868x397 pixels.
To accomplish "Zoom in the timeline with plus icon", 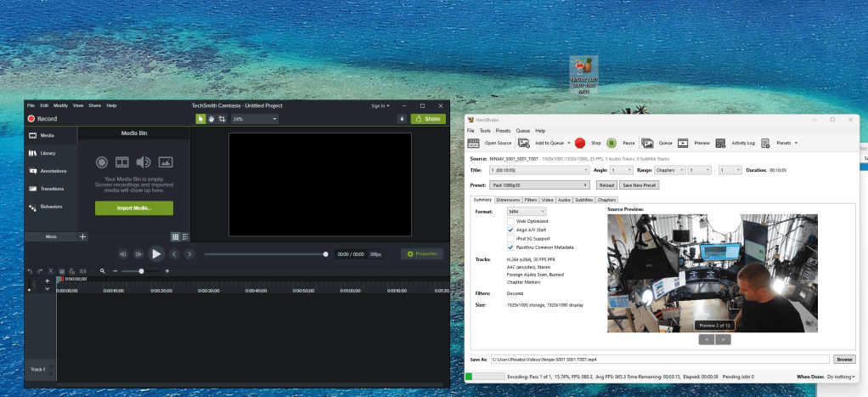I will pos(167,271).
